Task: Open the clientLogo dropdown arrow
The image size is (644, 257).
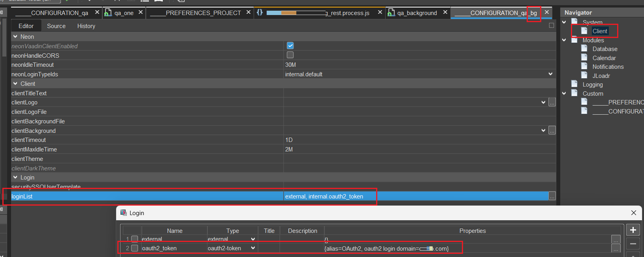Action: 543,102
